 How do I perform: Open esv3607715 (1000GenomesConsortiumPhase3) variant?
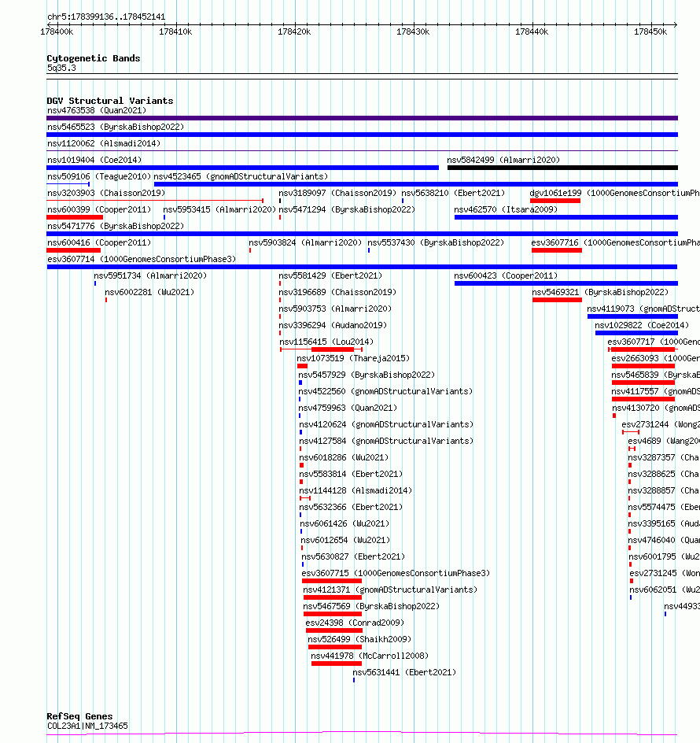point(396,573)
